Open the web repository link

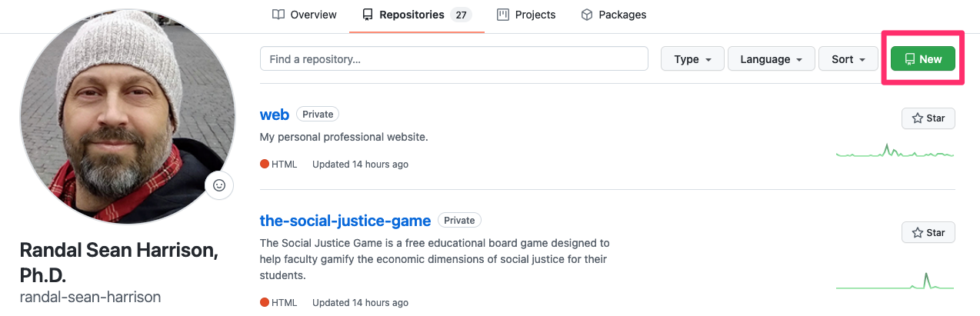tap(275, 115)
